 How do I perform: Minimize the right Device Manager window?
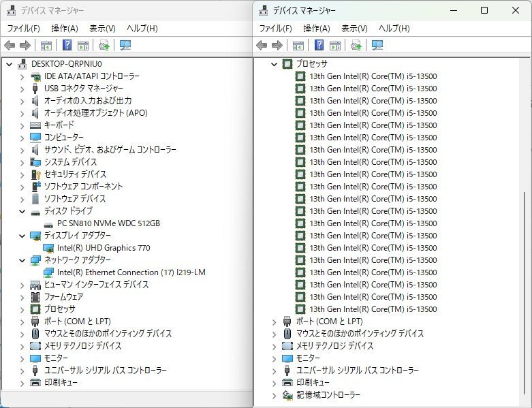[x=454, y=10]
